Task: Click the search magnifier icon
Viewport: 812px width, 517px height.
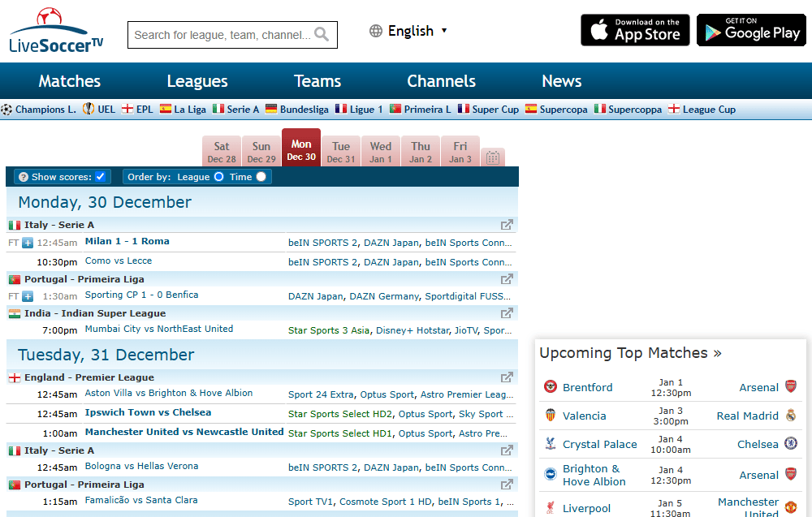Action: (322, 35)
